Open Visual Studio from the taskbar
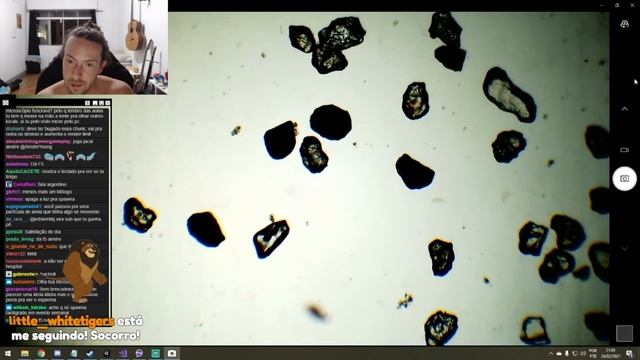 (x=123, y=353)
